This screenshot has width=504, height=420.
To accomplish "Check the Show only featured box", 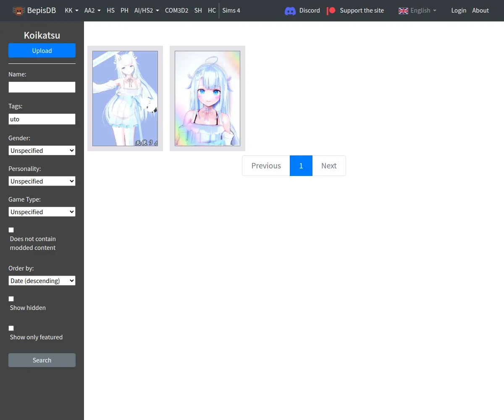I will 11,328.
